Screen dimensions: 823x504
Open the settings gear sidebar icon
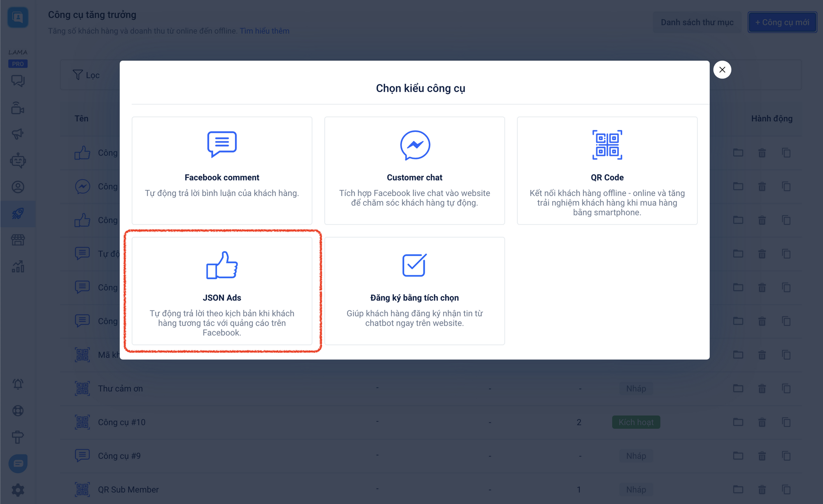18,490
